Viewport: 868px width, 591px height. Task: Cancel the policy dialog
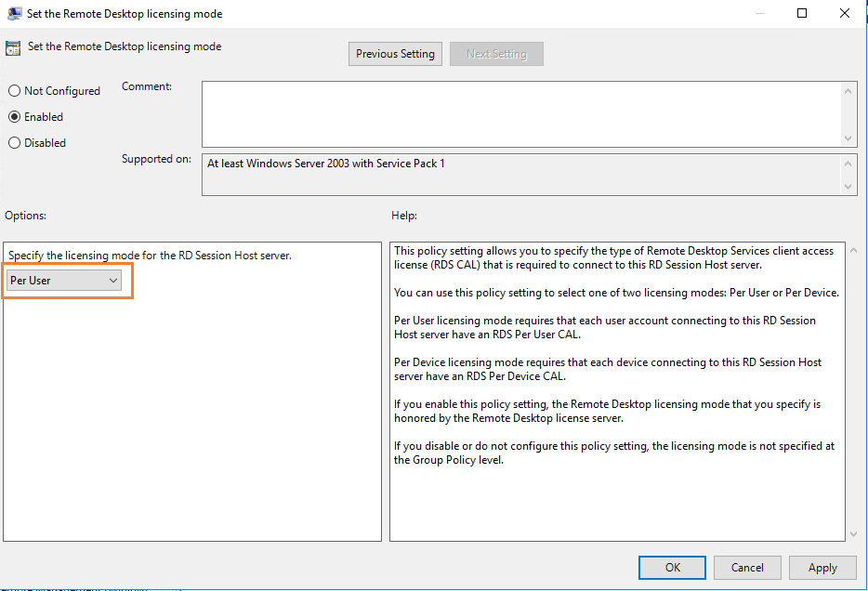point(747,568)
